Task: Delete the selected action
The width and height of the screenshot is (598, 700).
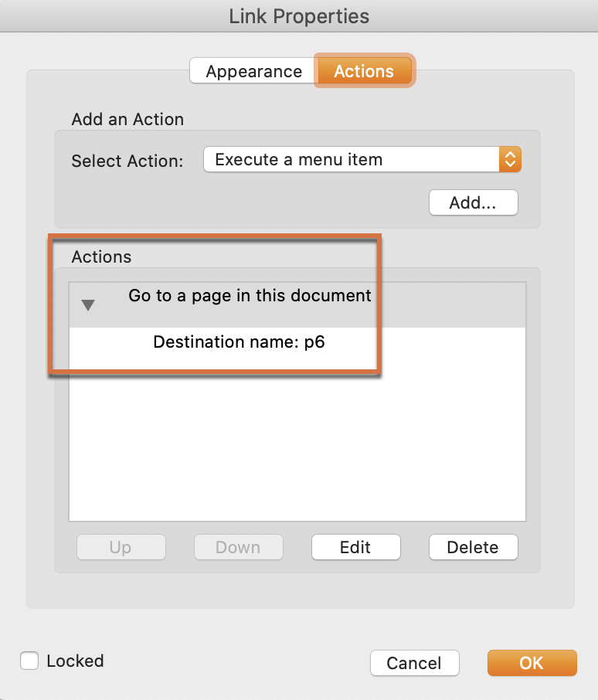Action: point(473,547)
